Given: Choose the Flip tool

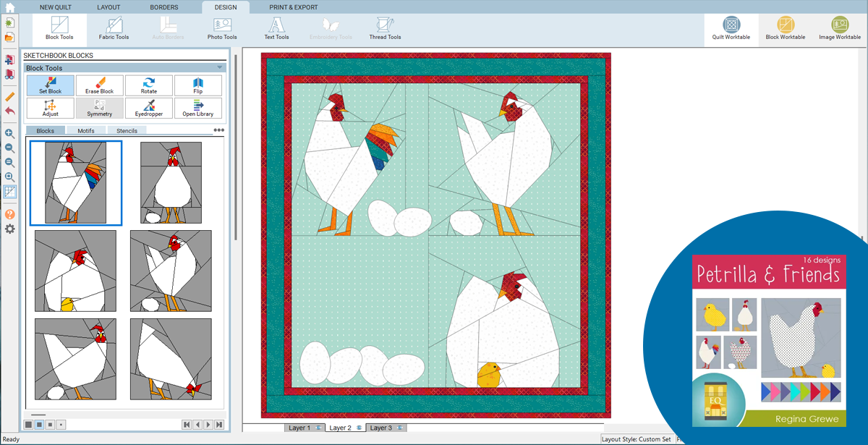Looking at the screenshot, I should coord(197,85).
